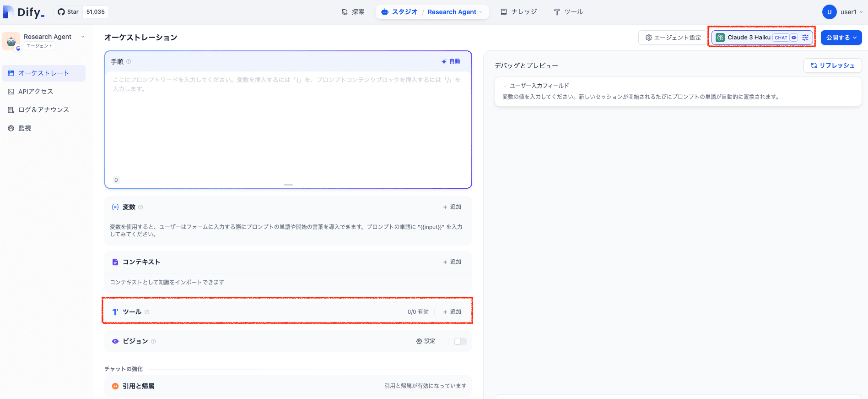Click the オーケストレーション heading
This screenshot has width=868, height=399.
click(x=141, y=38)
